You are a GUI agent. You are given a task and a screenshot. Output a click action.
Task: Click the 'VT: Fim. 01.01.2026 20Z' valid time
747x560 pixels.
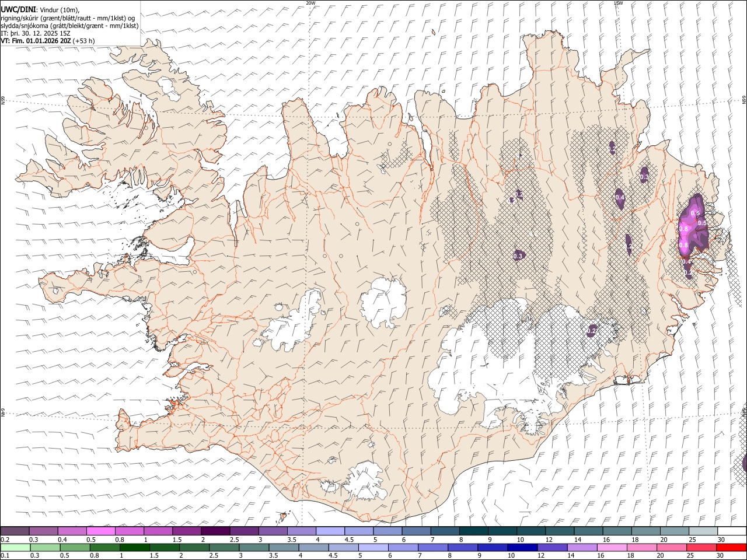[x=36, y=41]
